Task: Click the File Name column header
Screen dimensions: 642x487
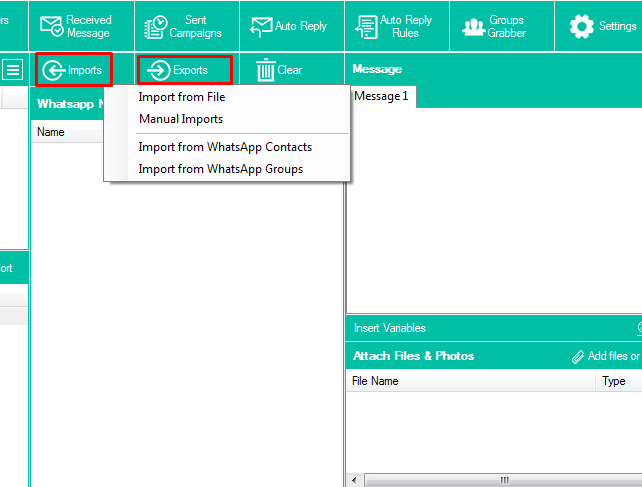Action: (x=375, y=381)
